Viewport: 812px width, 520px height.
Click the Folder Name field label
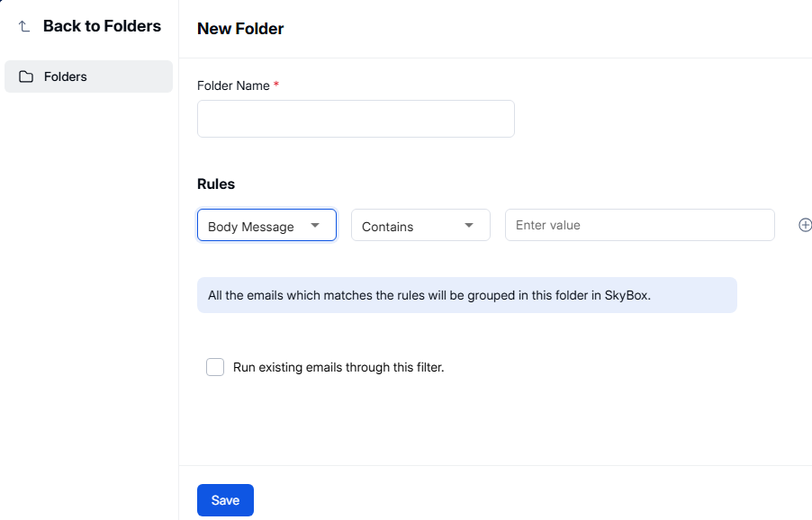[233, 85]
